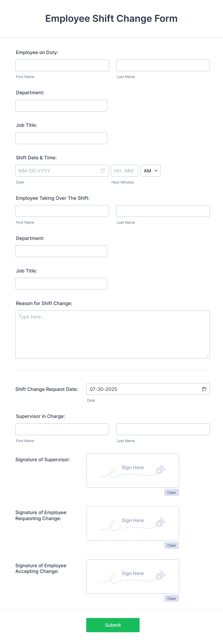Screen dimensions: 223x644
Task: Clear the Signature of Employee Accepting Change
Action: pos(171,598)
